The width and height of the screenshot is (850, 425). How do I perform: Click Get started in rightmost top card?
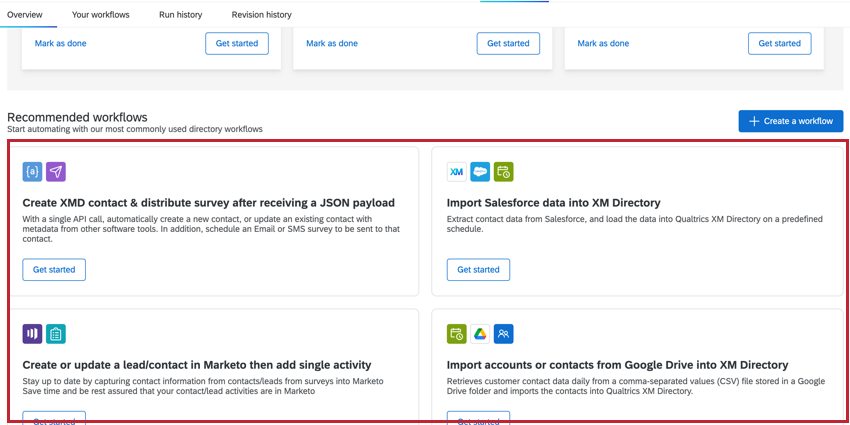[780, 43]
